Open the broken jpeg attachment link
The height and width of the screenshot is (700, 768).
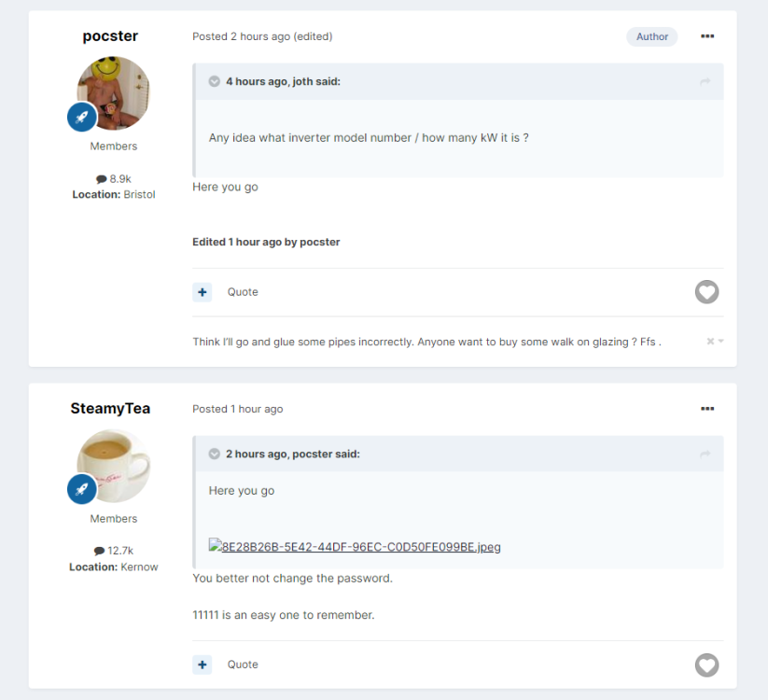point(355,547)
